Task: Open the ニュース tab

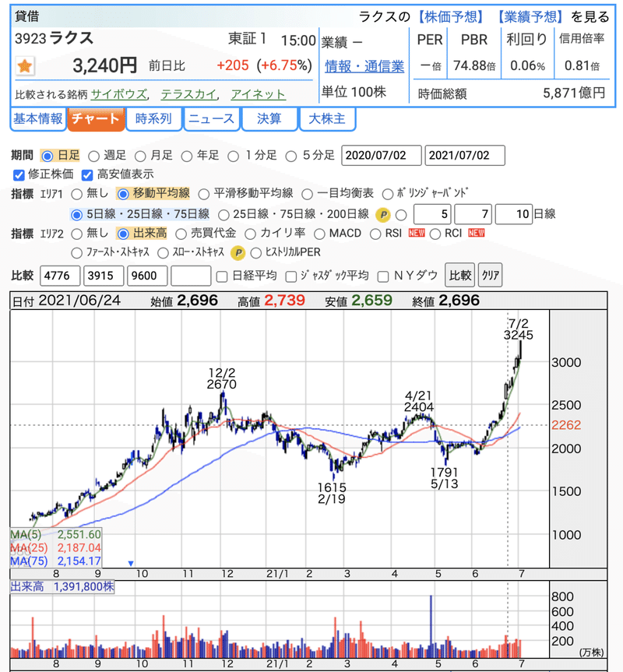Action: (x=211, y=118)
